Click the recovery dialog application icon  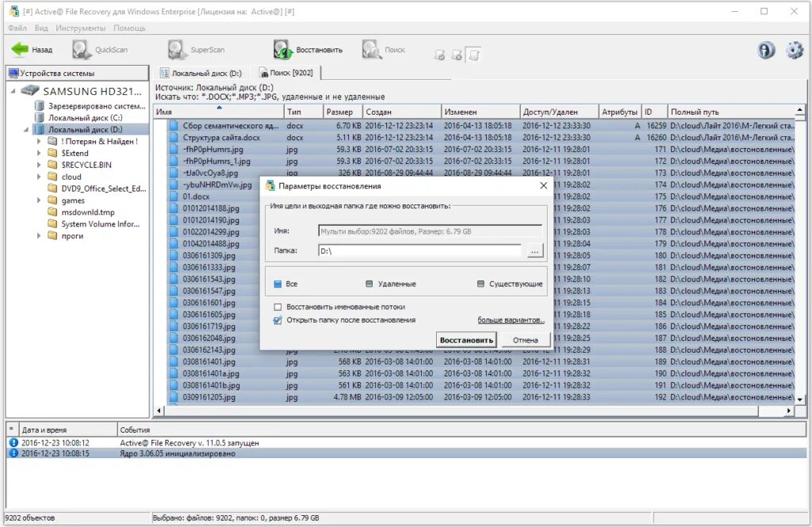(x=270, y=186)
